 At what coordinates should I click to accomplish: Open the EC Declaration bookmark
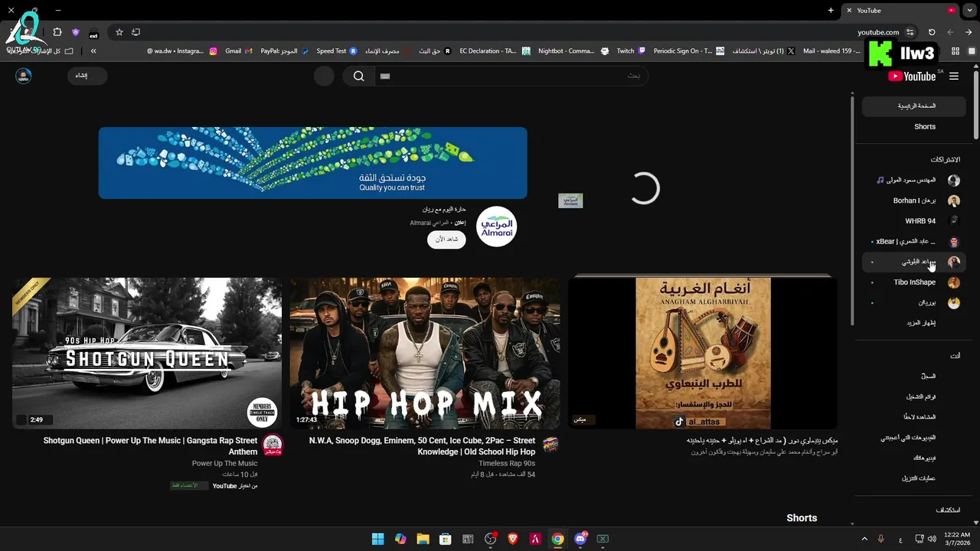[495, 51]
